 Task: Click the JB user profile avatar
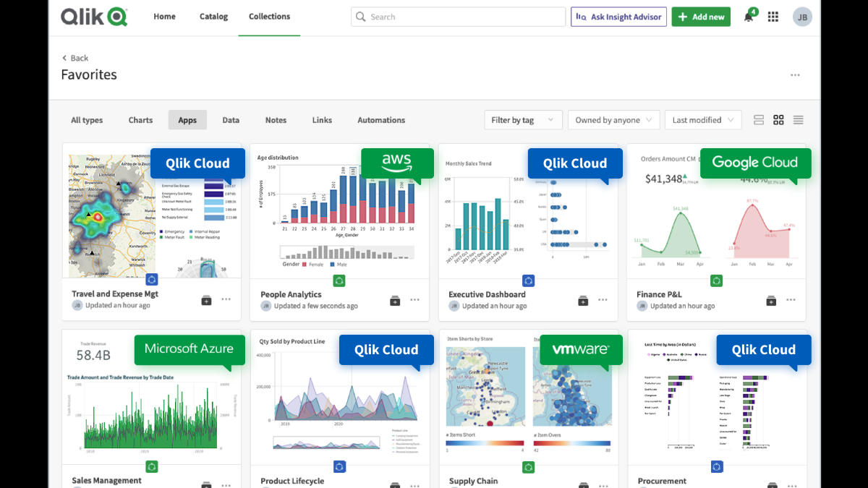click(802, 17)
